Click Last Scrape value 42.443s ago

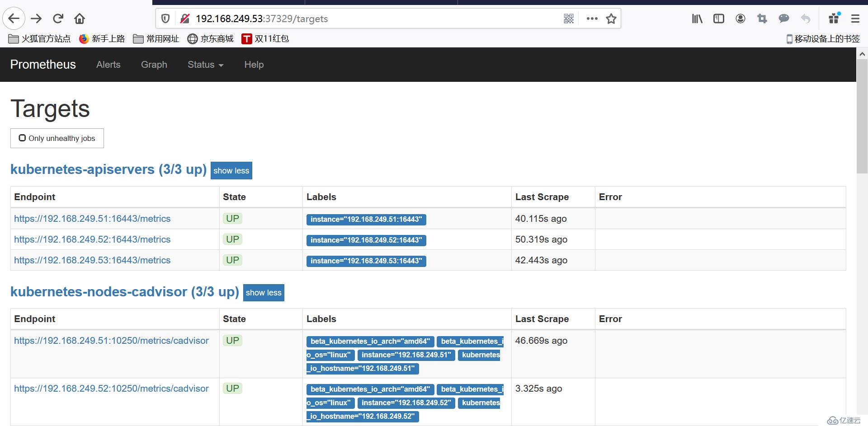[541, 260]
